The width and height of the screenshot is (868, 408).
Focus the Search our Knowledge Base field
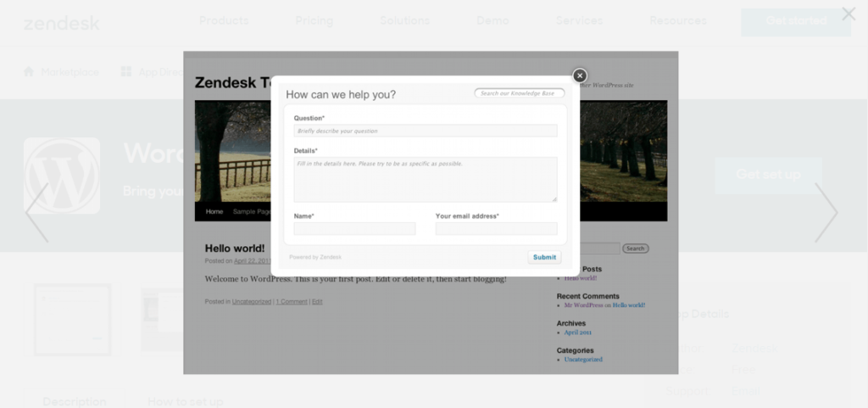click(x=520, y=93)
